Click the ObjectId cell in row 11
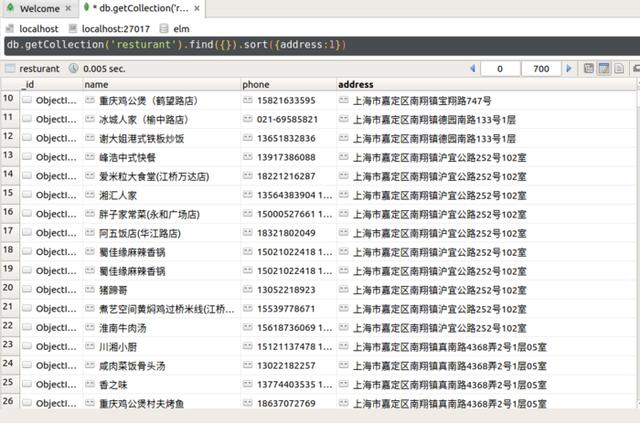 [x=51, y=119]
